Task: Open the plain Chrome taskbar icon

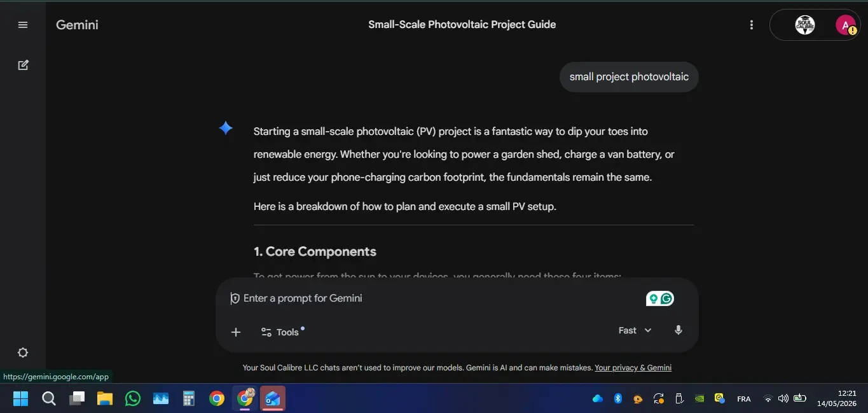Action: pyautogui.click(x=217, y=398)
